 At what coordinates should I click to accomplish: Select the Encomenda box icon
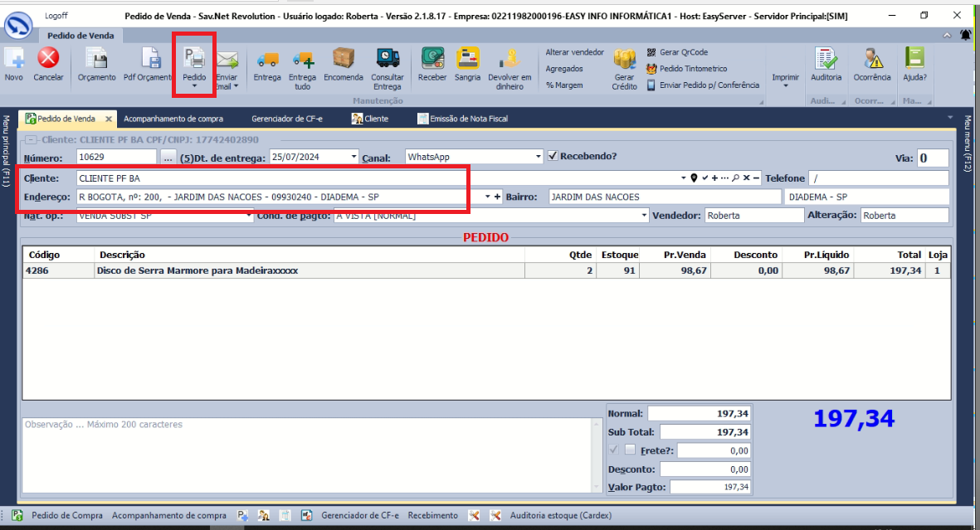tap(343, 60)
